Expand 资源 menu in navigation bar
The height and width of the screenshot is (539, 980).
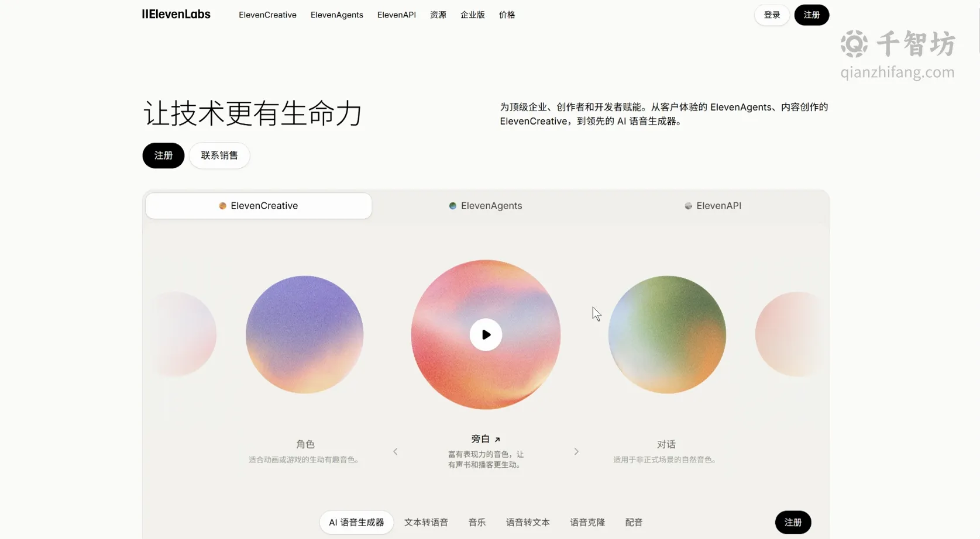(438, 15)
